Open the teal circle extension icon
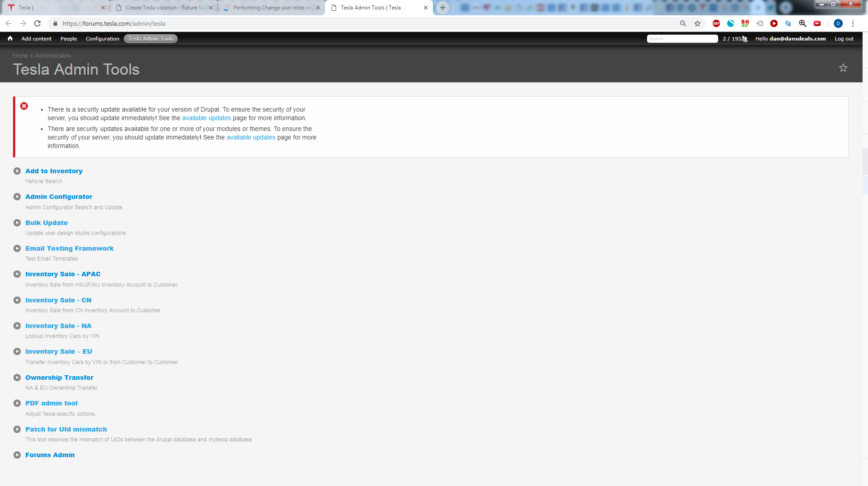 tap(731, 23)
